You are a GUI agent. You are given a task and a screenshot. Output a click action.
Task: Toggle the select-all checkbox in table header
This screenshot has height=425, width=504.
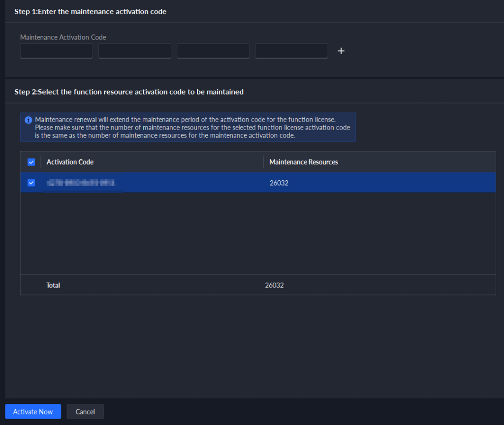(31, 162)
